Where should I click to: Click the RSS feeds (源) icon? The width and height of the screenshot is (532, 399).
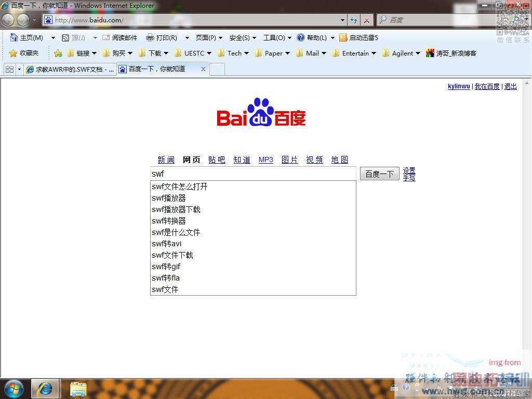click(x=65, y=37)
